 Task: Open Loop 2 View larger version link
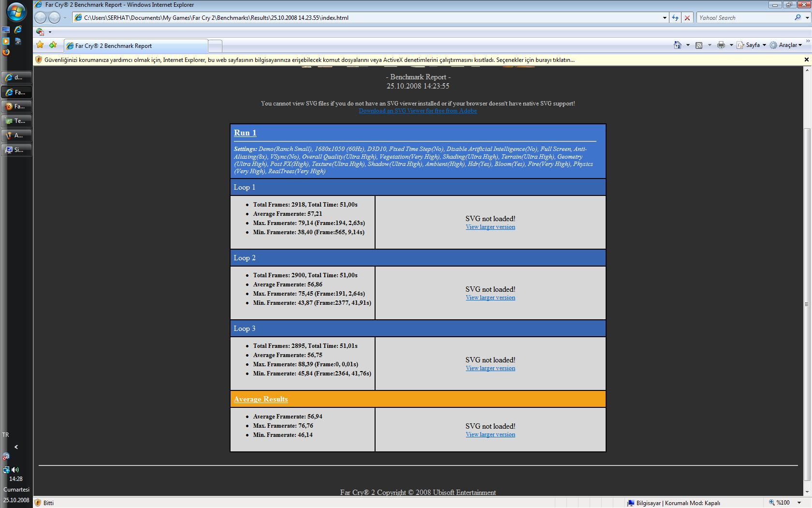click(490, 298)
